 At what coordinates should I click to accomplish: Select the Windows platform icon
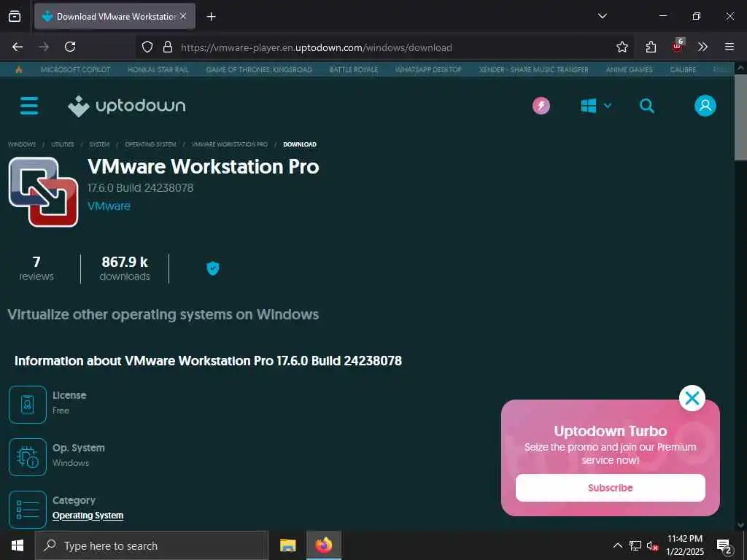tap(589, 106)
